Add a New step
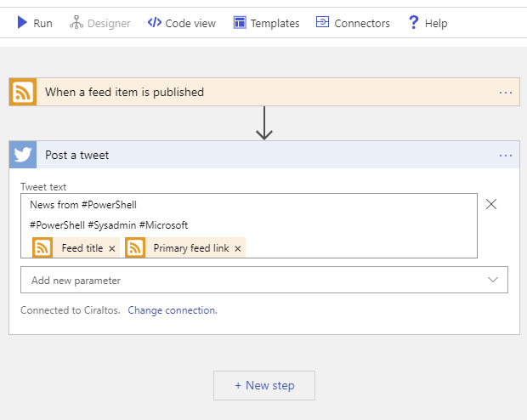Viewport: 527px width, 420px height. [264, 386]
